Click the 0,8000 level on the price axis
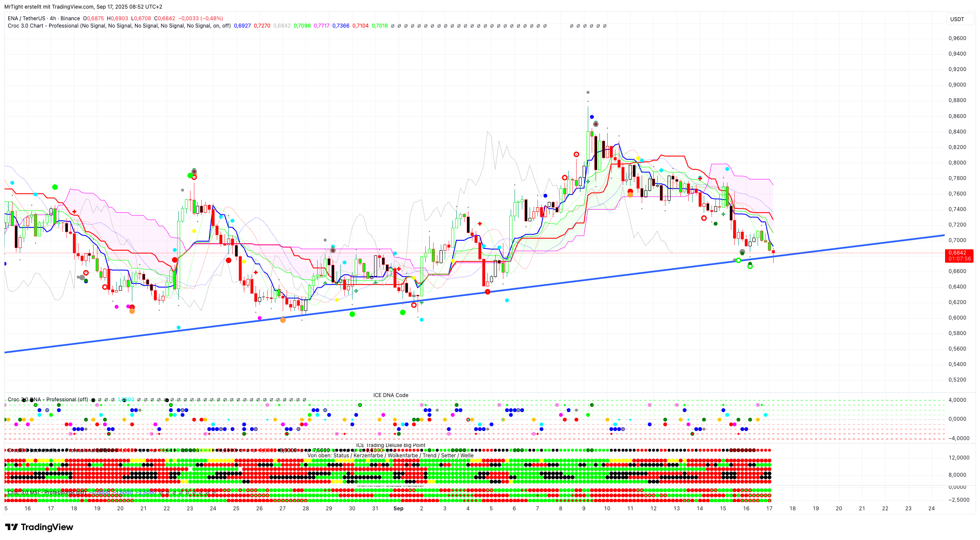The image size is (980, 540). [957, 163]
